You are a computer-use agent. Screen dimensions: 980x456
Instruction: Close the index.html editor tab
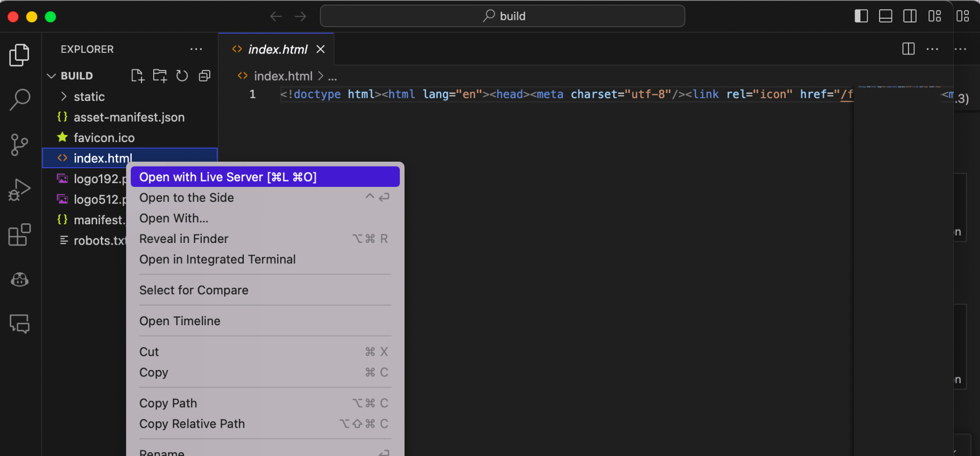(x=320, y=49)
